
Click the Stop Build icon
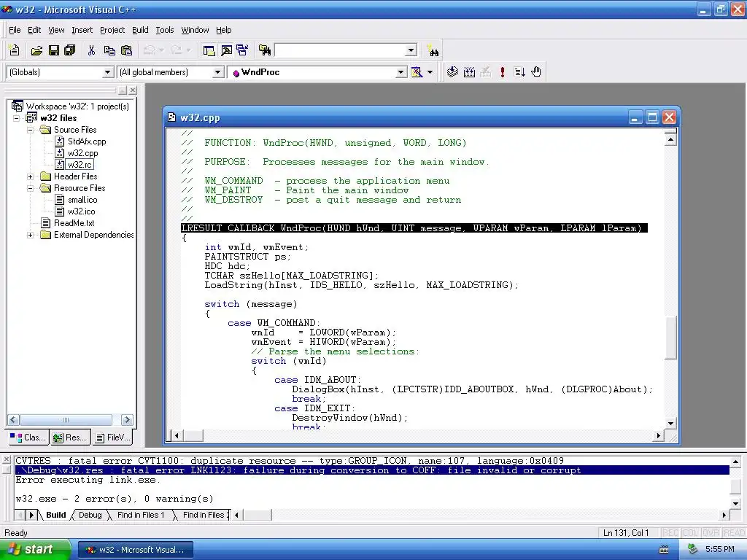coord(486,72)
